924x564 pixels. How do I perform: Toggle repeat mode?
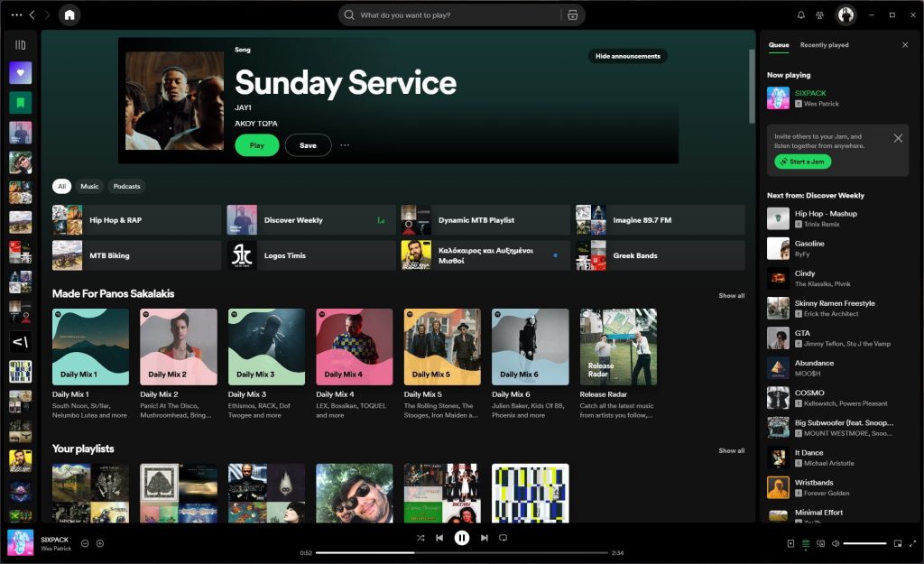coord(504,537)
